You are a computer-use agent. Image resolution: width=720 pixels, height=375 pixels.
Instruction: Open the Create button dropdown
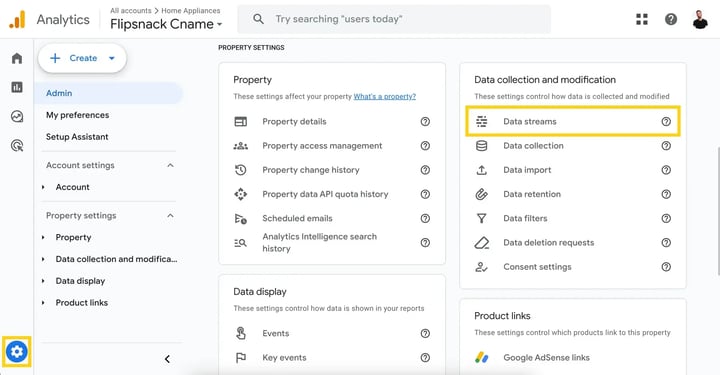click(x=112, y=58)
